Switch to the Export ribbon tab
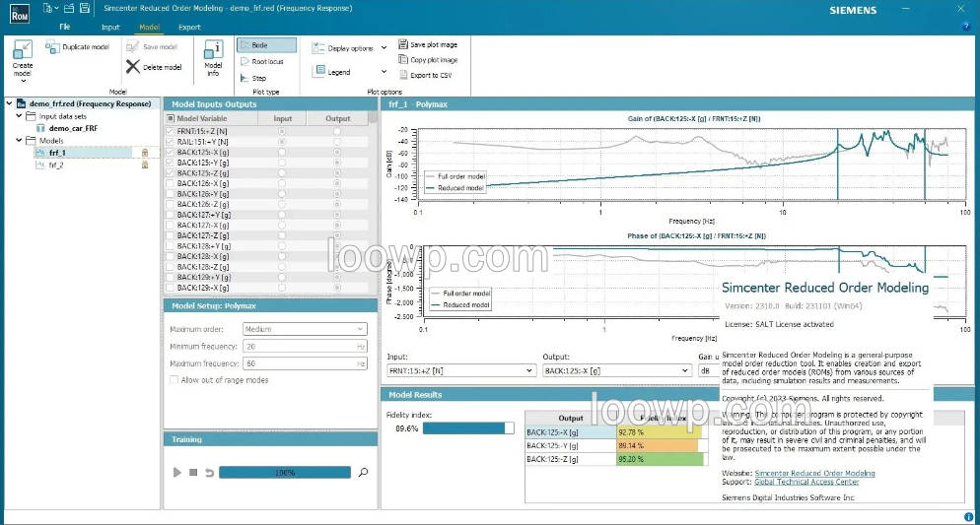Image resolution: width=980 pixels, height=525 pixels. coord(189,27)
